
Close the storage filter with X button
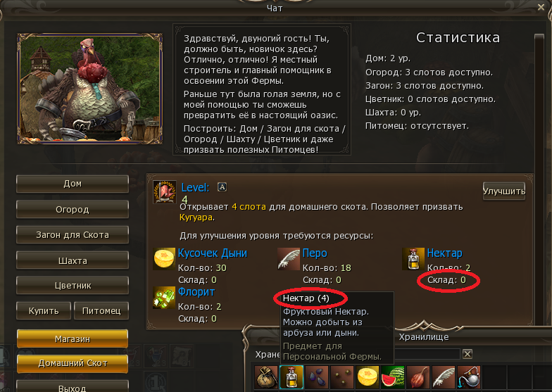pos(468,354)
